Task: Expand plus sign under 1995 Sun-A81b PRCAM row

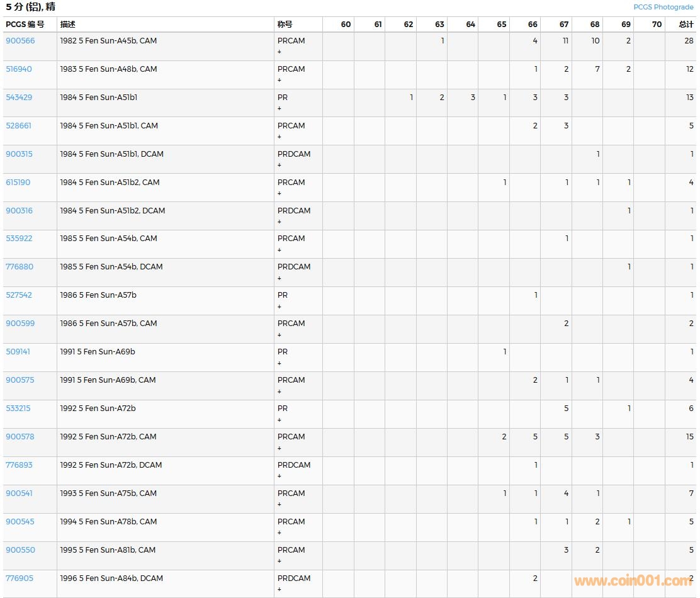Action: point(279,561)
